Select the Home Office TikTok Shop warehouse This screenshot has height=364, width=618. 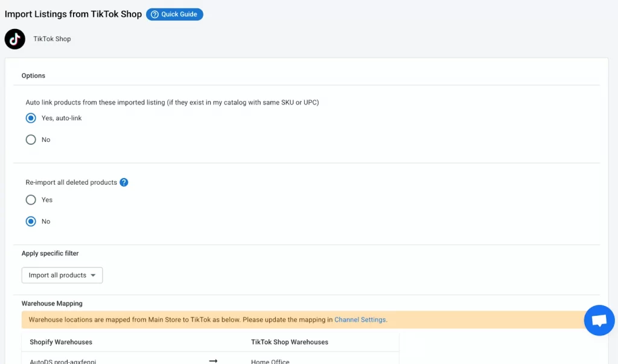270,361
